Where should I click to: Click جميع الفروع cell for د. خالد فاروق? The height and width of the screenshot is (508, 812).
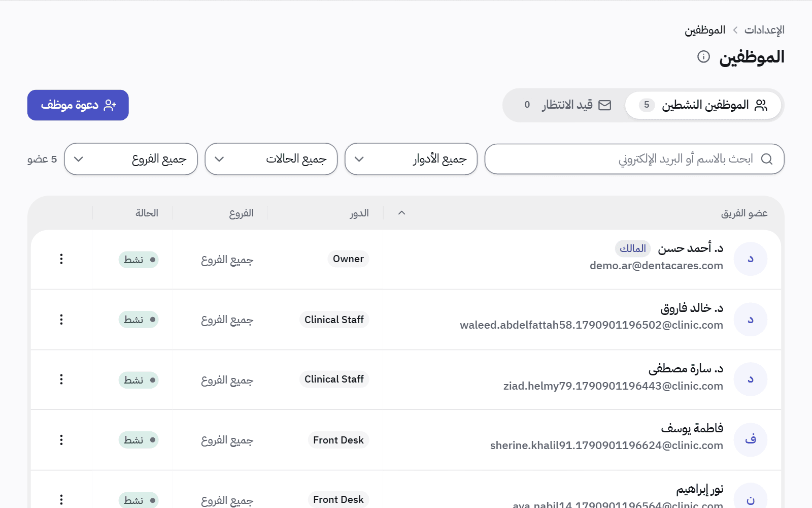(x=227, y=320)
